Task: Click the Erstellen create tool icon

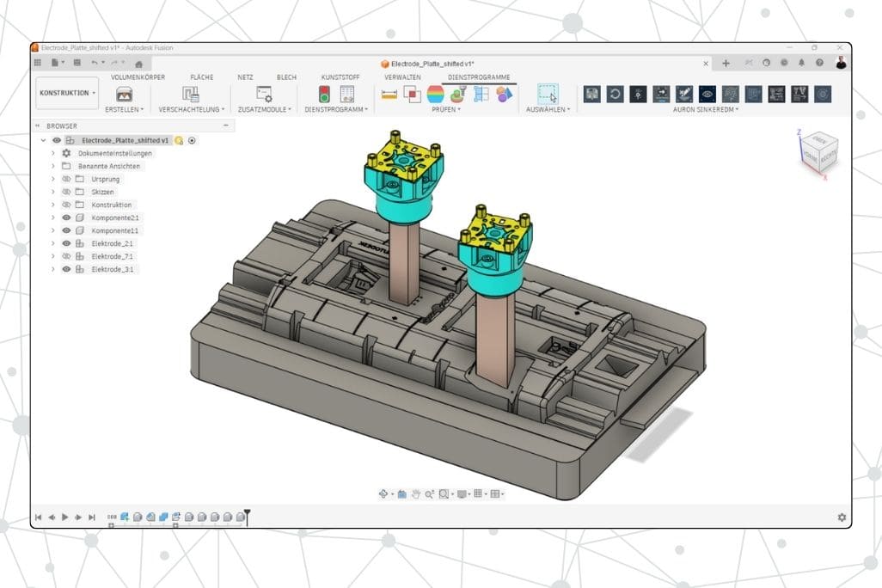Action: 124,94
